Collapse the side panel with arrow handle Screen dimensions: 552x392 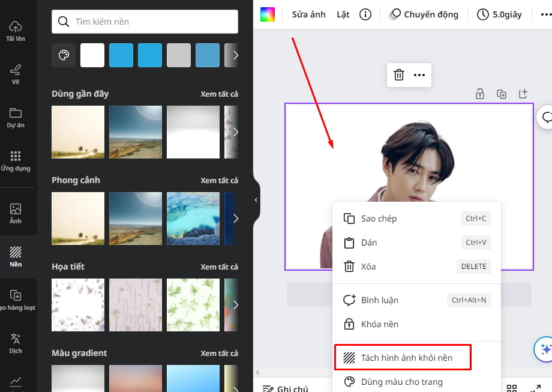(x=256, y=200)
